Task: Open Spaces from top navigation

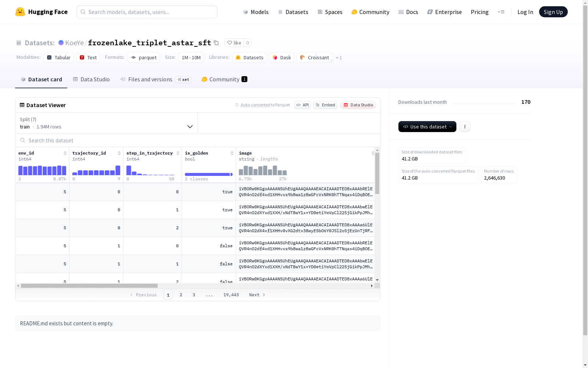Action: tap(330, 12)
